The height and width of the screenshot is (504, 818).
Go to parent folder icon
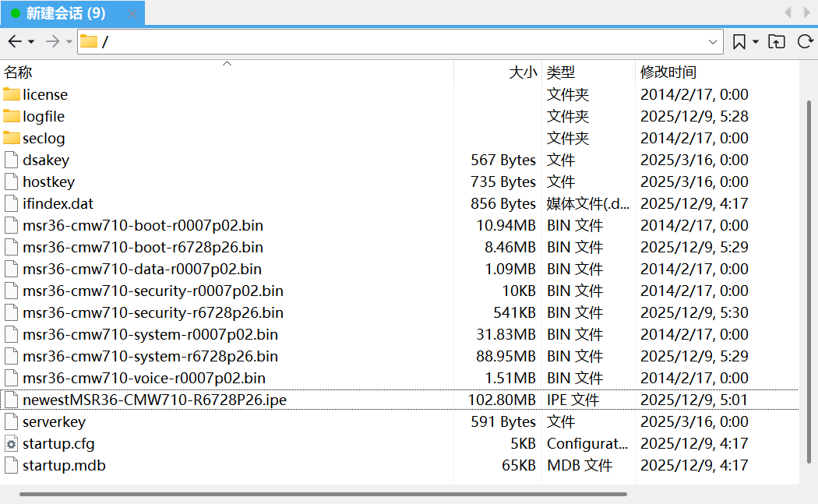click(x=777, y=42)
